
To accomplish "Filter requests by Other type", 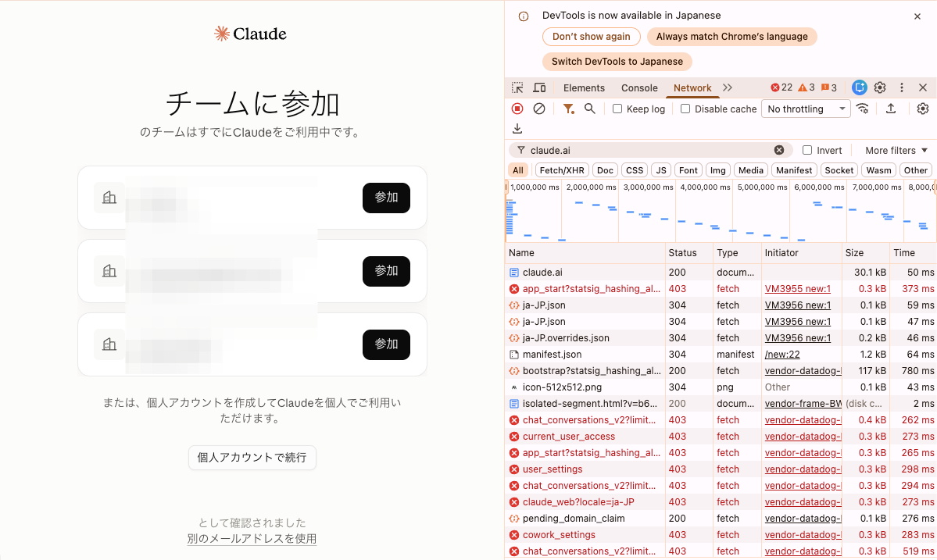I will (x=915, y=170).
